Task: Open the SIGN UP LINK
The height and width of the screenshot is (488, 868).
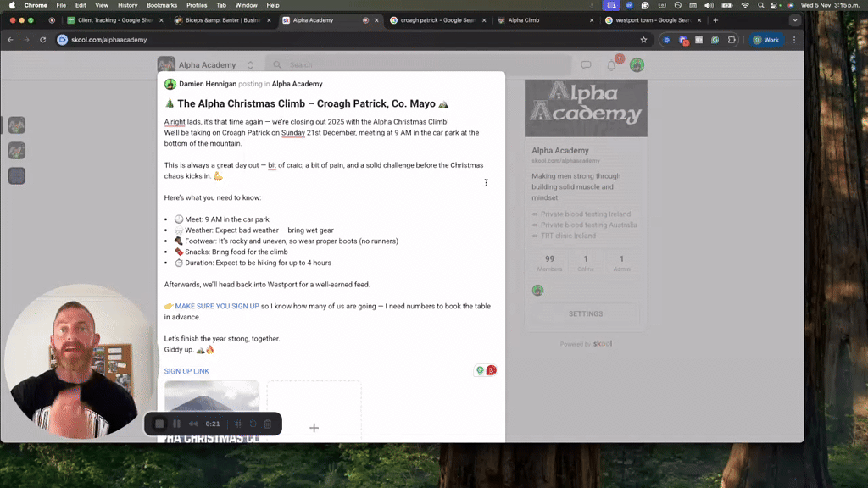Action: pyautogui.click(x=186, y=371)
